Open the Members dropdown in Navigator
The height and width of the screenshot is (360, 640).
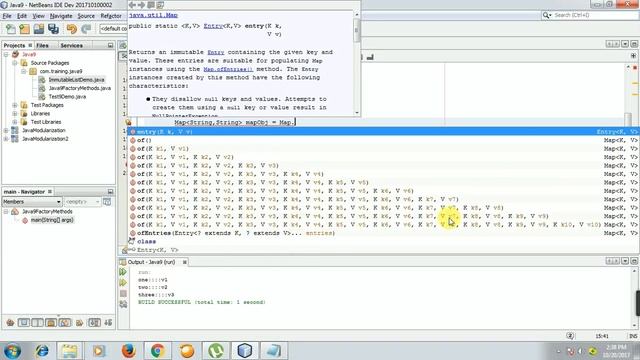(31, 202)
